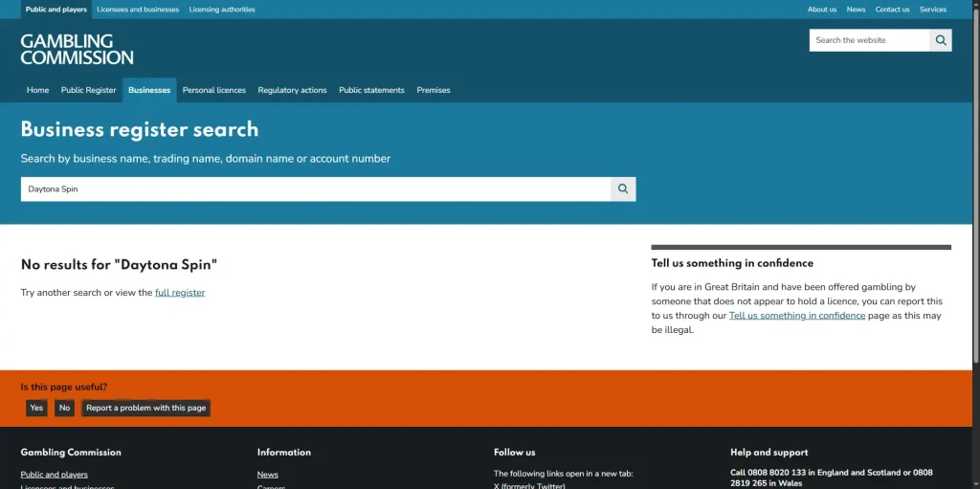Image resolution: width=980 pixels, height=489 pixels.
Task: Open Public Register menu item
Action: click(89, 90)
